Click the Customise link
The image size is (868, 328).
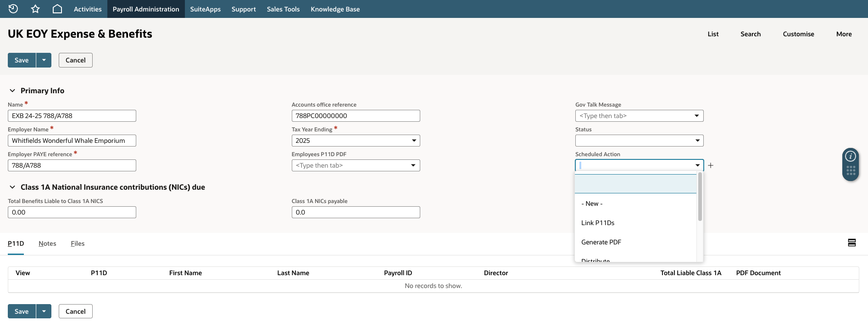pyautogui.click(x=798, y=34)
